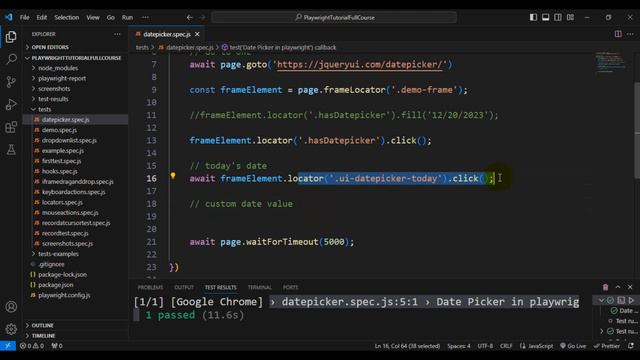Open the Explorer view in activity bar
640x360 pixels.
pyautogui.click(x=11, y=37)
